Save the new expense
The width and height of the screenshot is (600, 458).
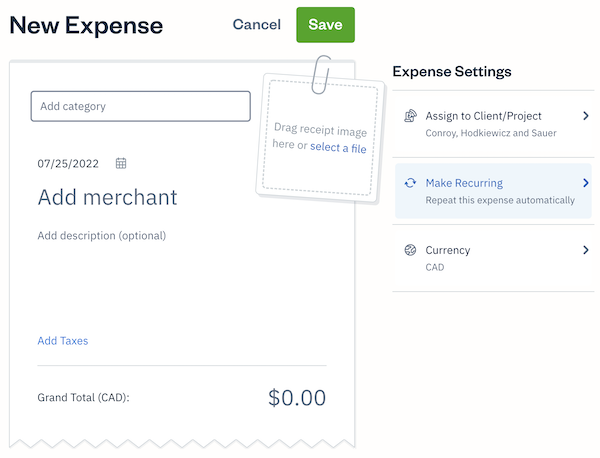pos(325,25)
